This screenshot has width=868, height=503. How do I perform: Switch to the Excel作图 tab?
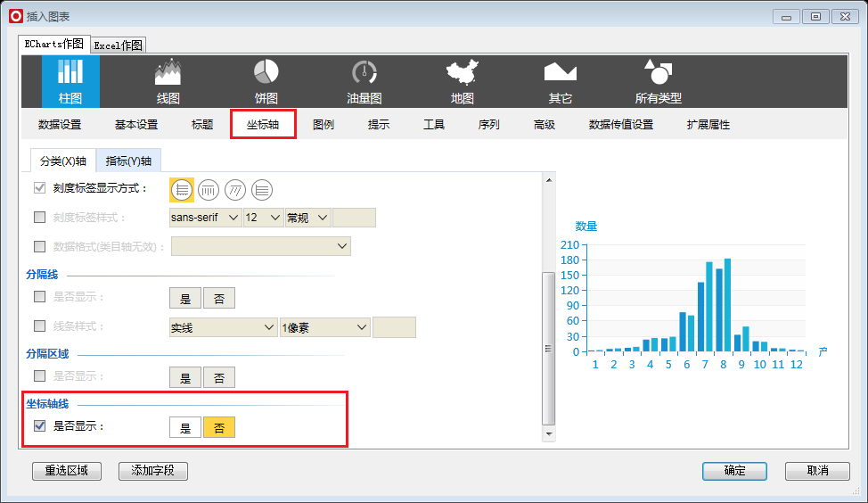118,45
